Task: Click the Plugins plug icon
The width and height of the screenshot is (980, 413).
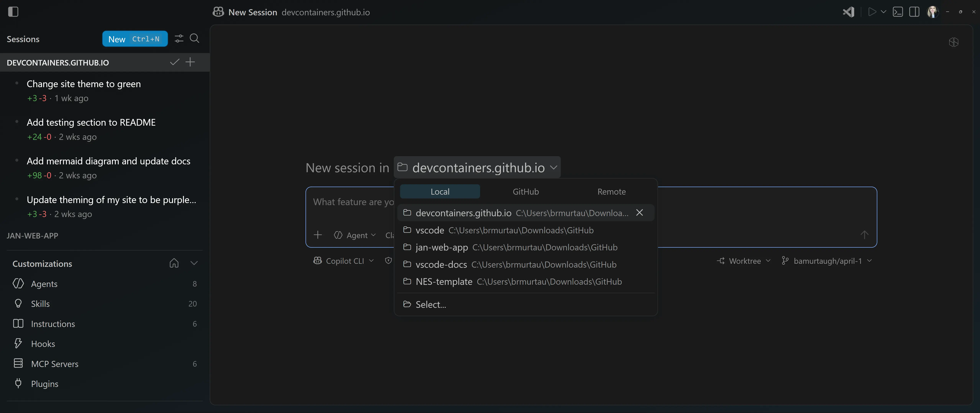Action: [18, 383]
